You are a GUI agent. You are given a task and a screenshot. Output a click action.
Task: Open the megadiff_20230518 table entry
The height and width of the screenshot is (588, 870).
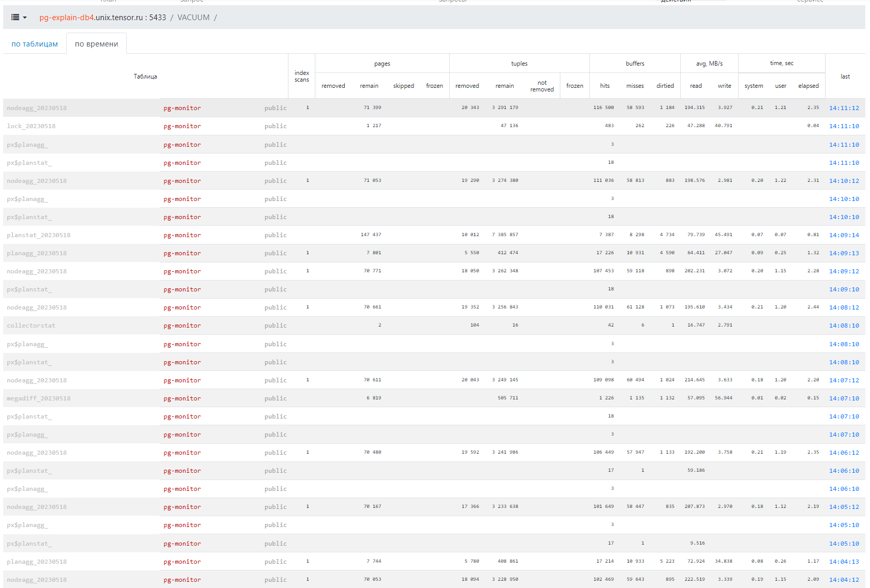(39, 398)
